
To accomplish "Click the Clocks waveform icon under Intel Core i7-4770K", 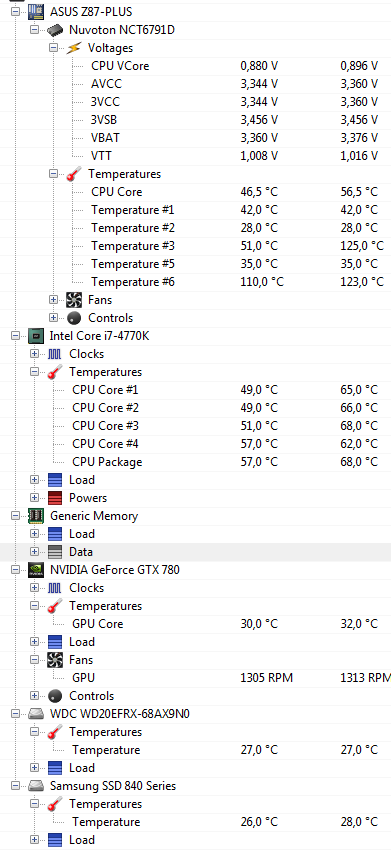I will (55, 354).
